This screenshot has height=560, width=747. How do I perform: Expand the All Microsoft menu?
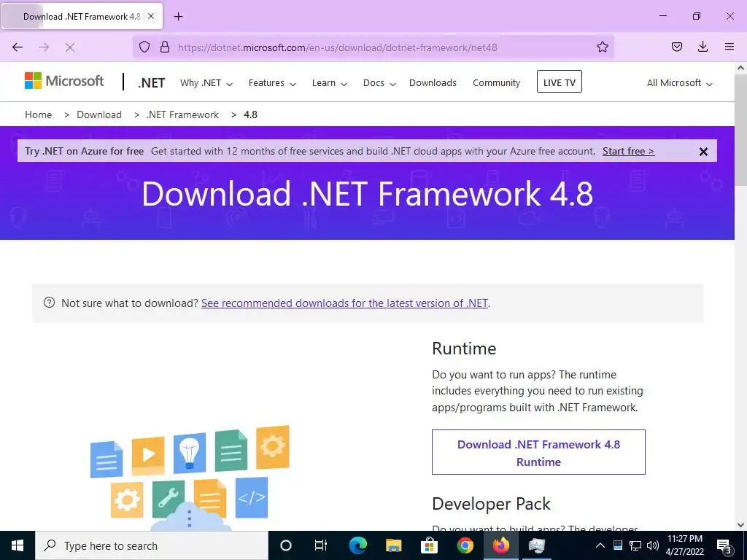point(679,83)
